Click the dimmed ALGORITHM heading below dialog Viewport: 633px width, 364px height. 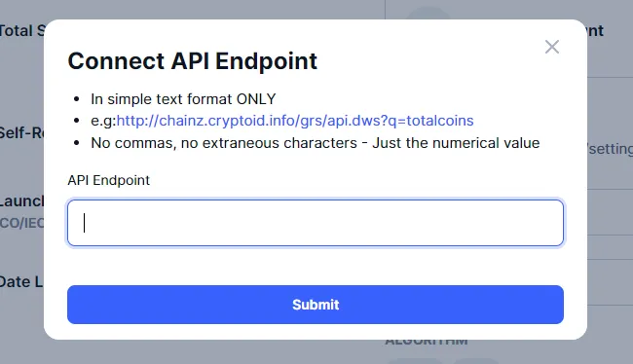[x=427, y=342]
